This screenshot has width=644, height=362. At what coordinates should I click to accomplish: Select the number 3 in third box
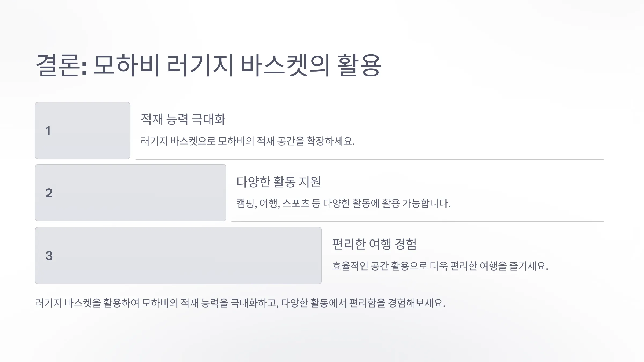pyautogui.click(x=49, y=256)
